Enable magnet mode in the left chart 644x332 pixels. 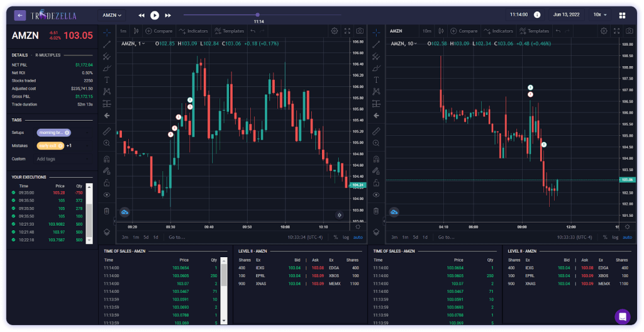107,159
